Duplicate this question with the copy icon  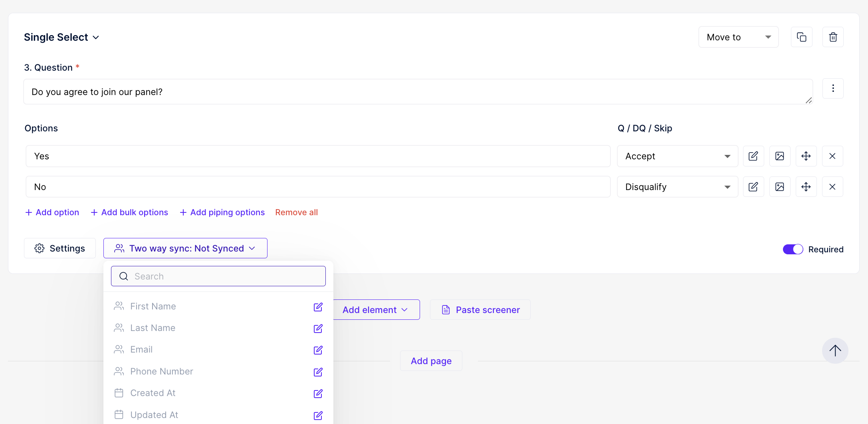click(x=801, y=37)
